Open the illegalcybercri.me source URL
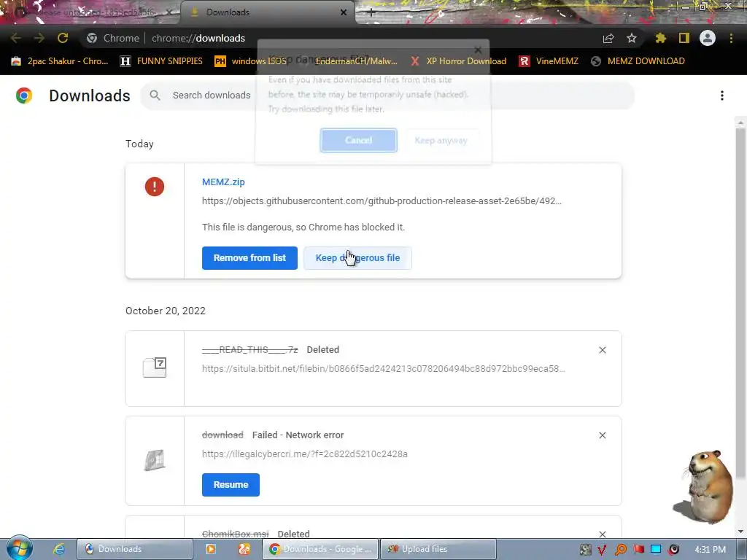 pos(305,454)
